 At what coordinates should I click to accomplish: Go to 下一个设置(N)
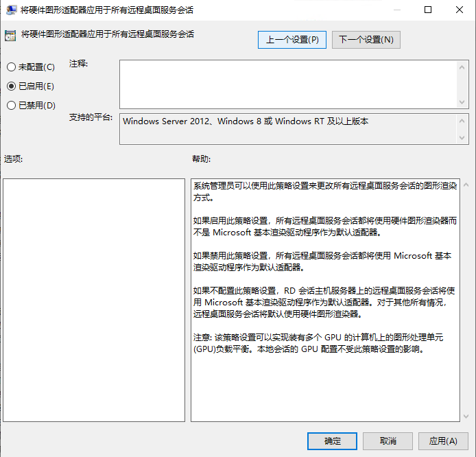(366, 40)
